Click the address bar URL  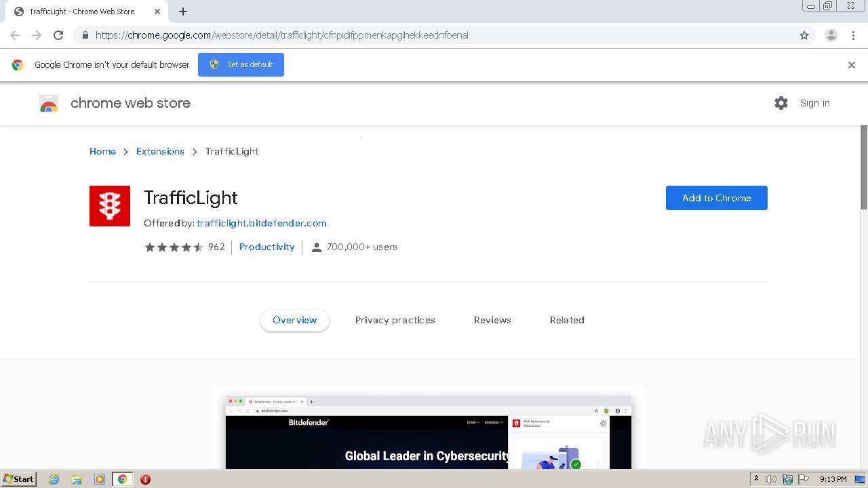coord(281,35)
